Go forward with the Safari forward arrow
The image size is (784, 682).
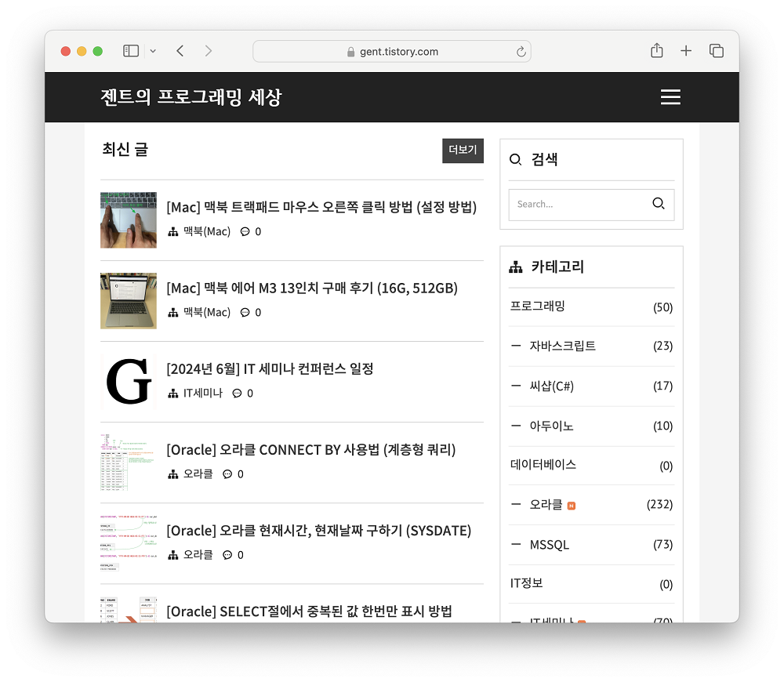pos(209,51)
